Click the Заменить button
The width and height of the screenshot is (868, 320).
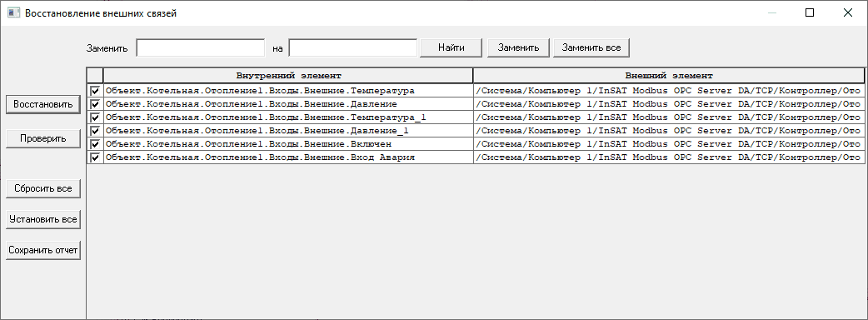[518, 47]
